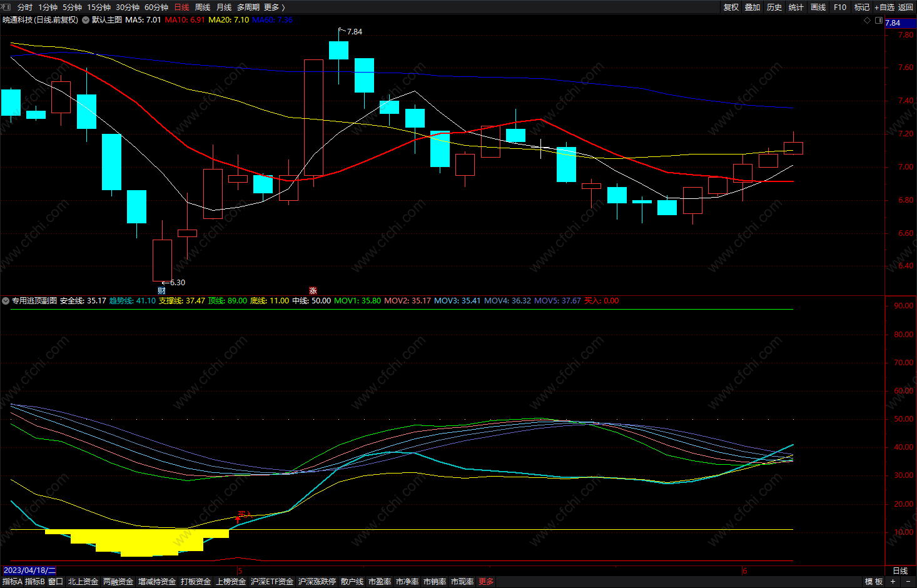This screenshot has width=917, height=588.
Task: Show 上榜资金 indicator
Action: [x=231, y=582]
